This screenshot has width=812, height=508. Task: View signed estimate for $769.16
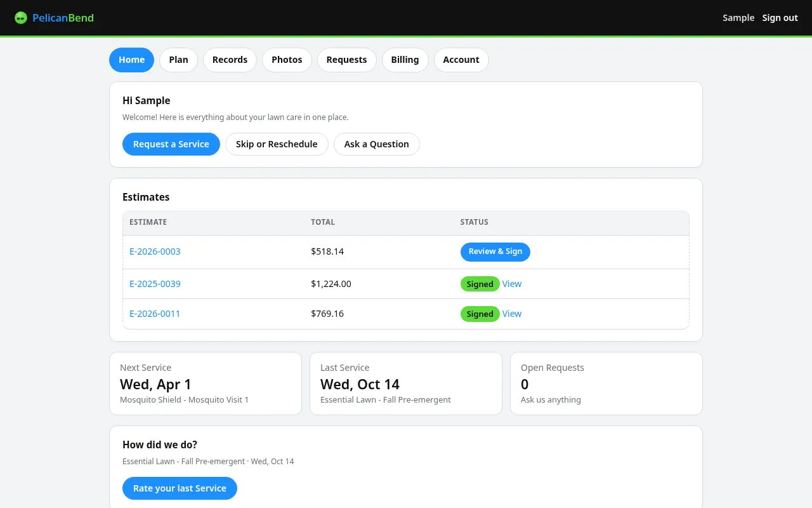(512, 314)
